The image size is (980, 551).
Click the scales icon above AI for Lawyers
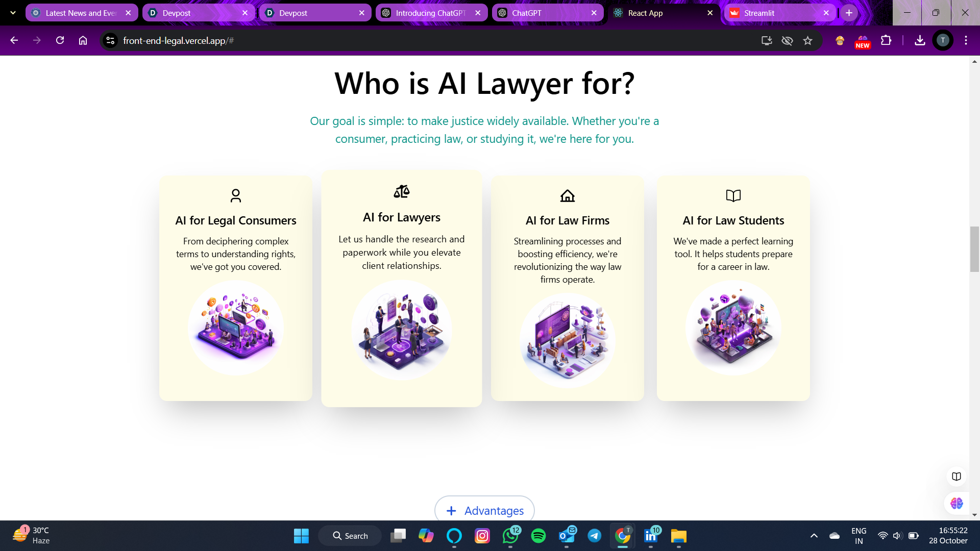[402, 191]
